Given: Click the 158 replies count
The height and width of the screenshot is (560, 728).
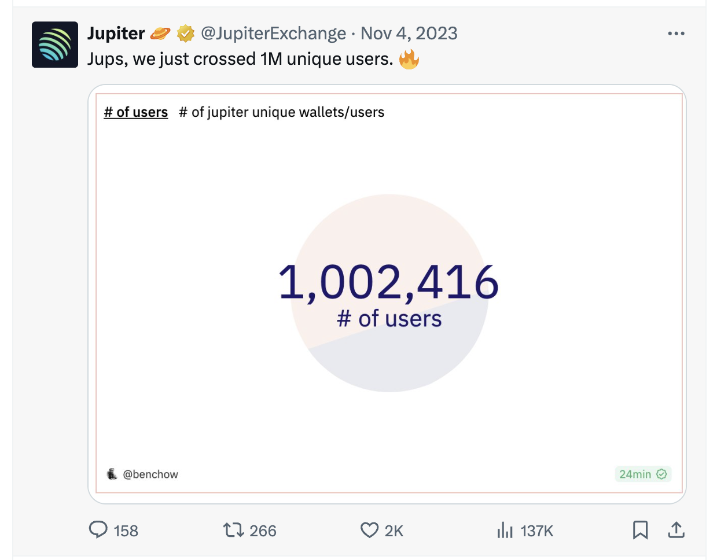Looking at the screenshot, I should pyautogui.click(x=126, y=530).
